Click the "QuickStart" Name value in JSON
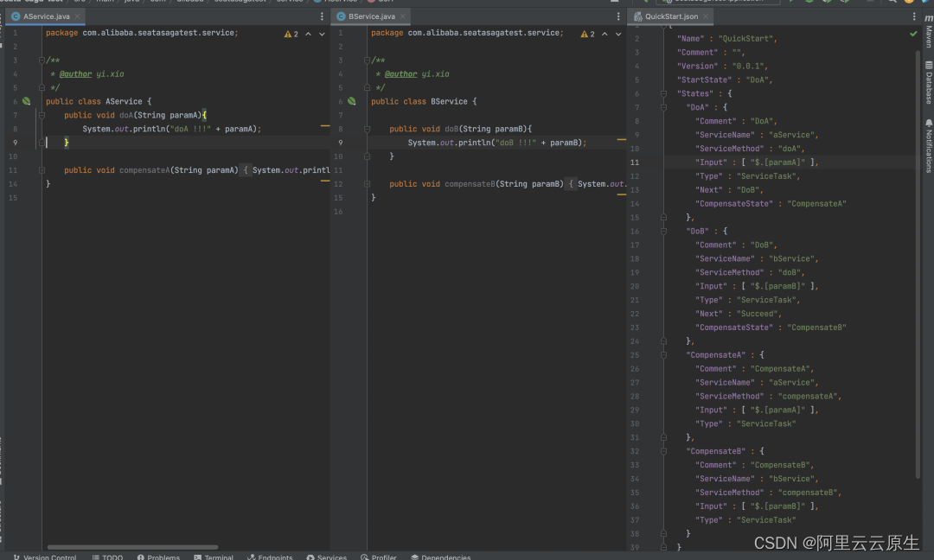 [x=745, y=39]
